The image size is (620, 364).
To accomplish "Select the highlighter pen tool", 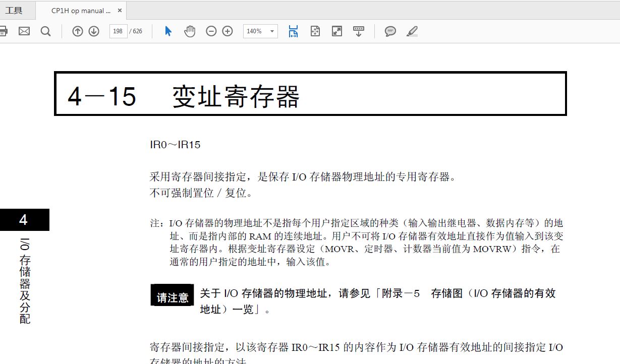I will pyautogui.click(x=412, y=31).
